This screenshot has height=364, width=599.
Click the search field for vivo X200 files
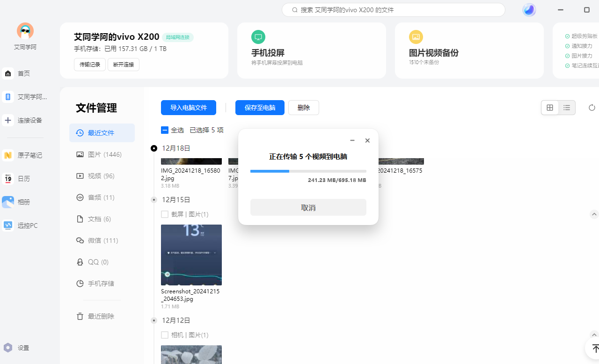pyautogui.click(x=393, y=10)
